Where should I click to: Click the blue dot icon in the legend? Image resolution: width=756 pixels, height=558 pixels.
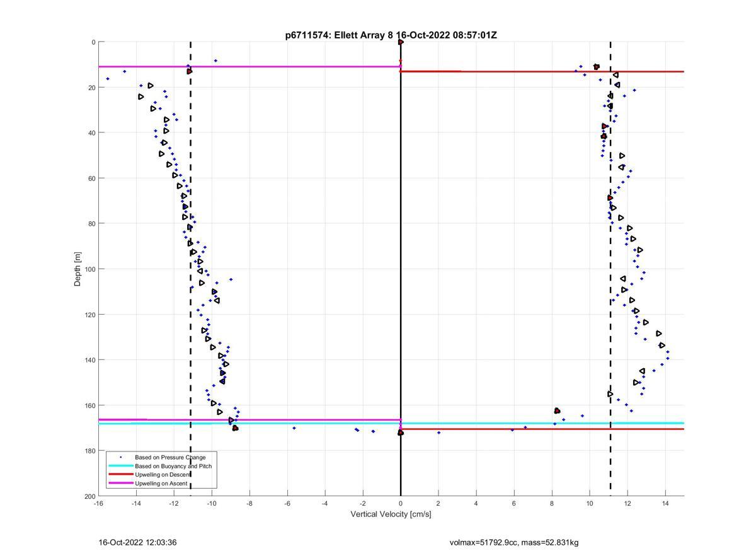pos(120,457)
